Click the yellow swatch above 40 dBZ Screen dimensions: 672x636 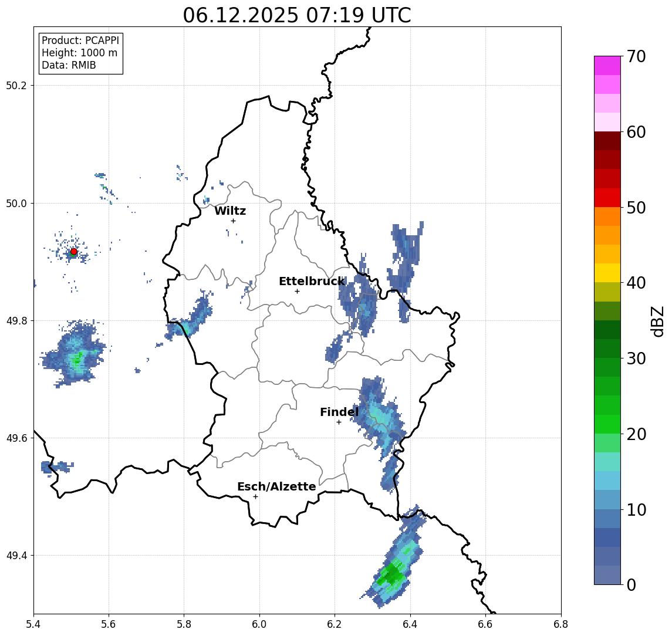[x=607, y=273]
